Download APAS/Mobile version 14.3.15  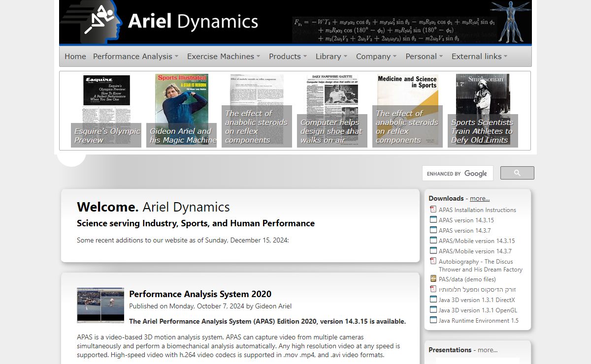click(477, 241)
